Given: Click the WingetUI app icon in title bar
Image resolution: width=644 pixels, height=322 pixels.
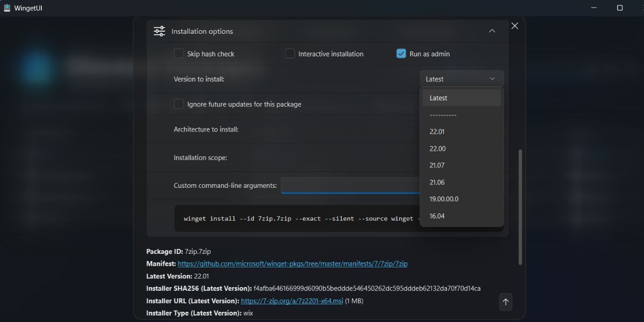Looking at the screenshot, I should tap(7, 8).
